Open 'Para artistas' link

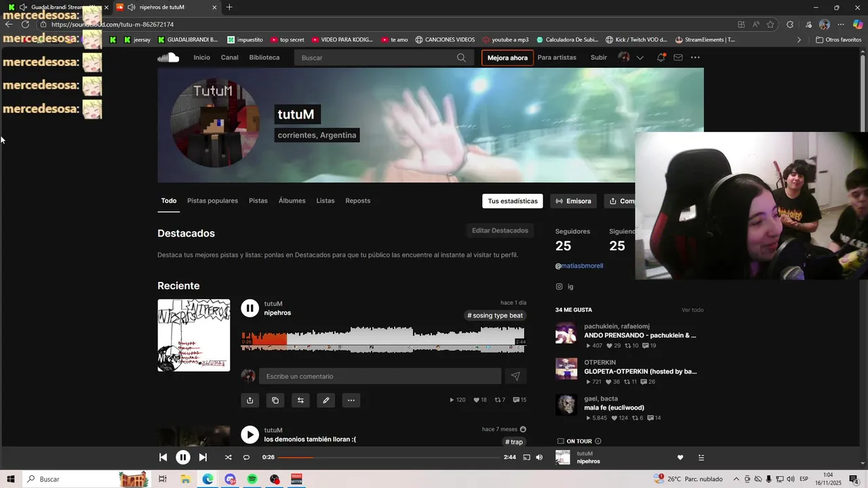557,58
